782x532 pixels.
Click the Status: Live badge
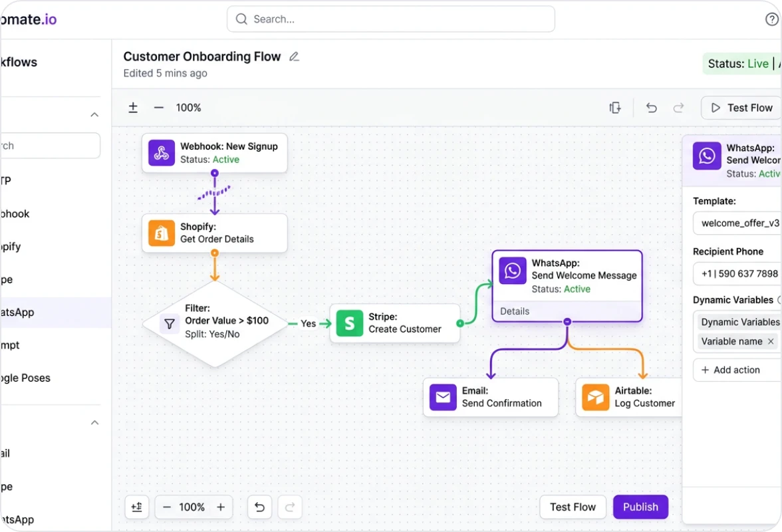(x=742, y=64)
